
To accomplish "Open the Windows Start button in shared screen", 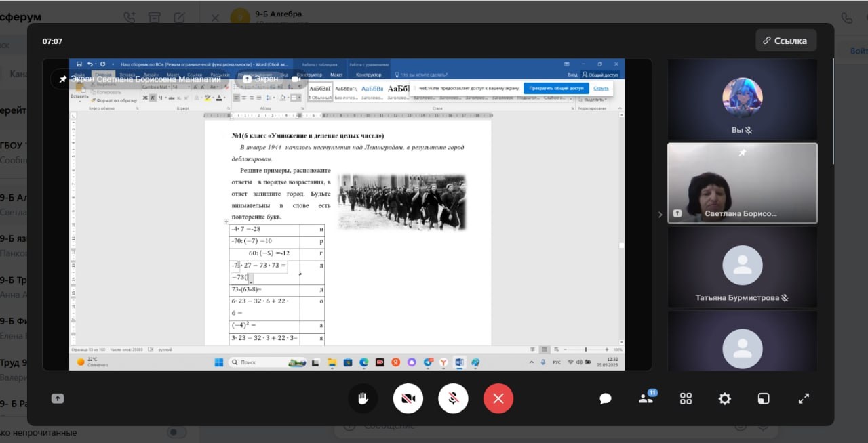I will coord(218,362).
